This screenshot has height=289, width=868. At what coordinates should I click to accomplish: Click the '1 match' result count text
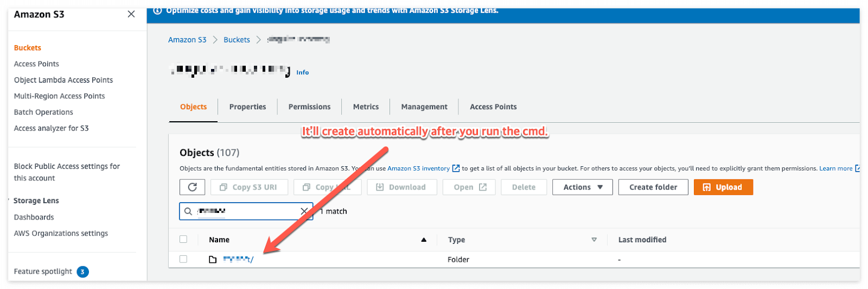click(x=334, y=211)
